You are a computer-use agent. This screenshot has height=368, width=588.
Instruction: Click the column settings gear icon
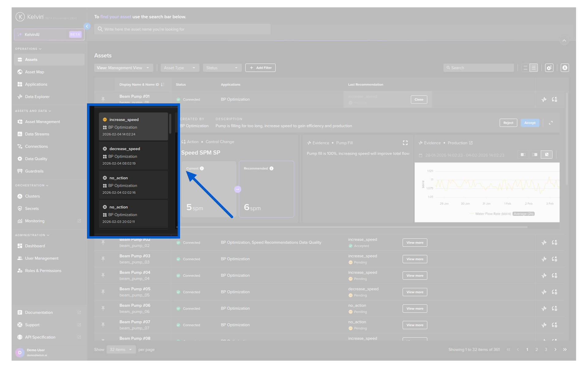click(549, 68)
